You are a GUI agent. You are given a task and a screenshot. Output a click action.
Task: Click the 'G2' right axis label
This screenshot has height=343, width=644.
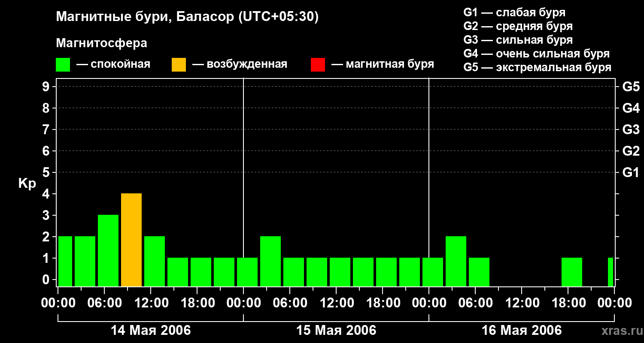pyautogui.click(x=631, y=151)
